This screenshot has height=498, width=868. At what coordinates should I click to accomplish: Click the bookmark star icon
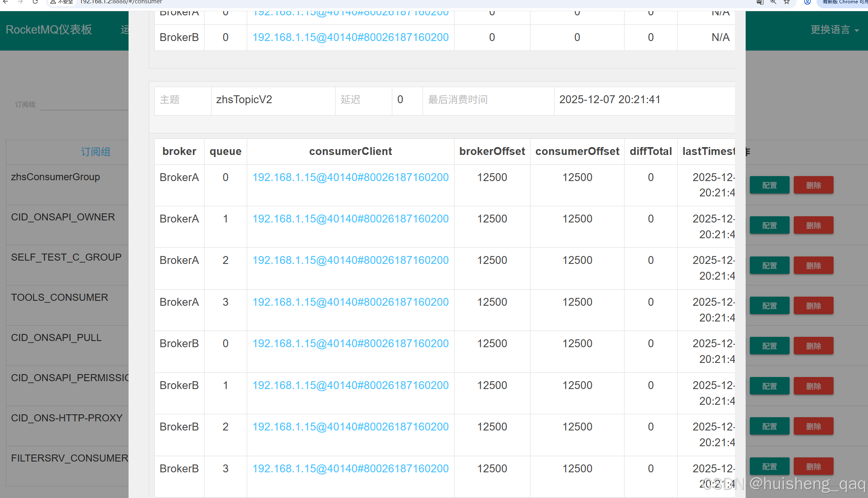click(x=787, y=2)
